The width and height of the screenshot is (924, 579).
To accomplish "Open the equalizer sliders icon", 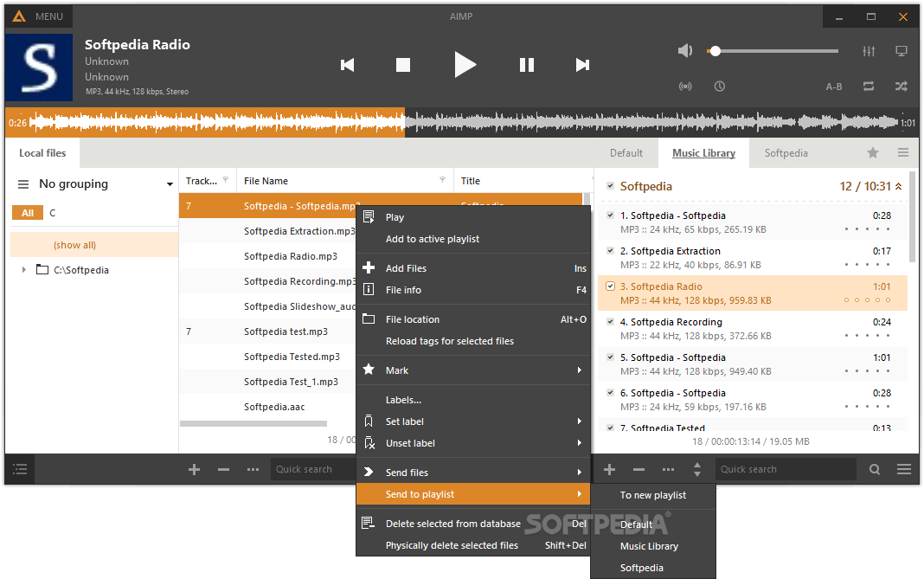I will click(869, 51).
